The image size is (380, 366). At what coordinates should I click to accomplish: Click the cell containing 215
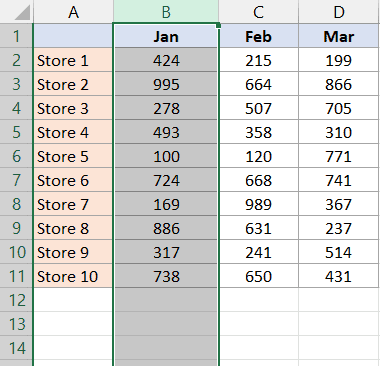(x=259, y=60)
